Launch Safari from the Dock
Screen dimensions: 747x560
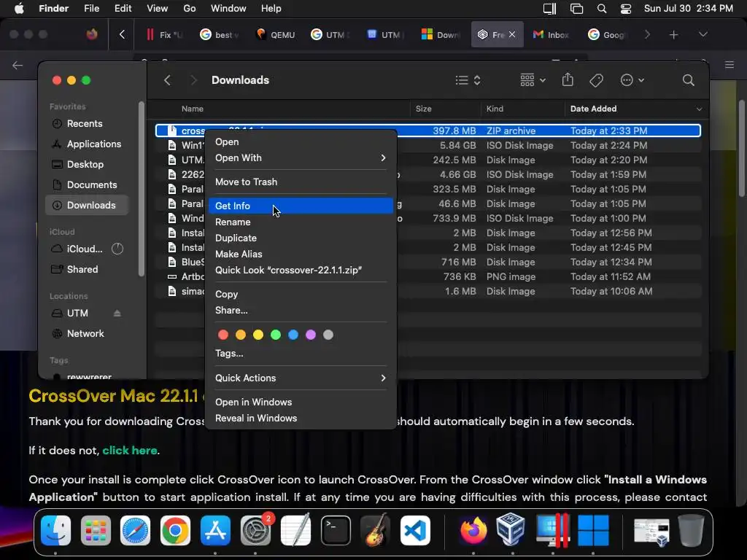point(135,530)
